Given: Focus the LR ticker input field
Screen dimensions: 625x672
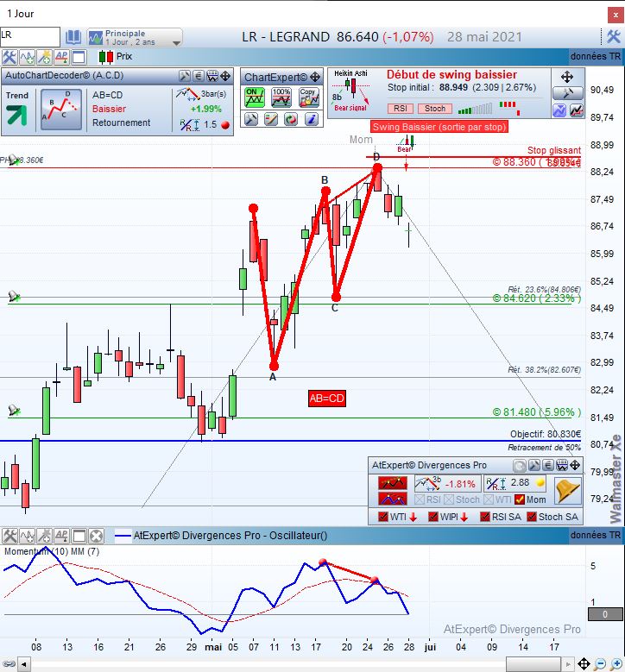Looking at the screenshot, I should click(x=30, y=36).
